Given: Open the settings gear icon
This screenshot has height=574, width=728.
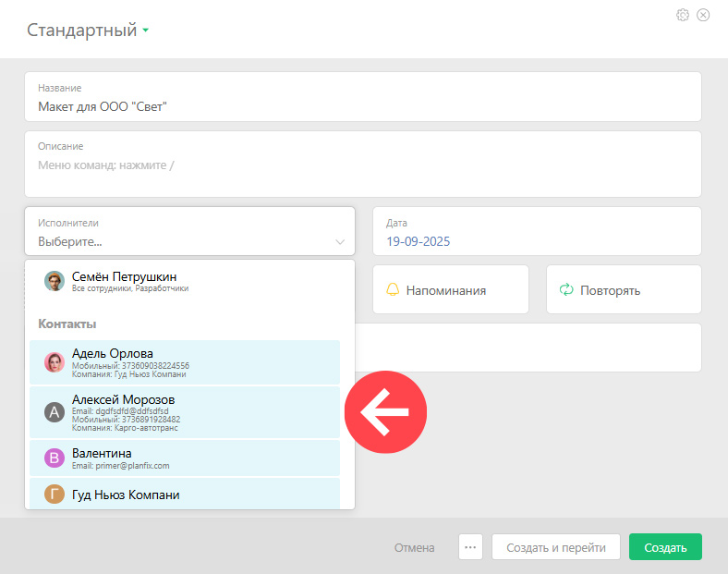Looking at the screenshot, I should (x=683, y=16).
